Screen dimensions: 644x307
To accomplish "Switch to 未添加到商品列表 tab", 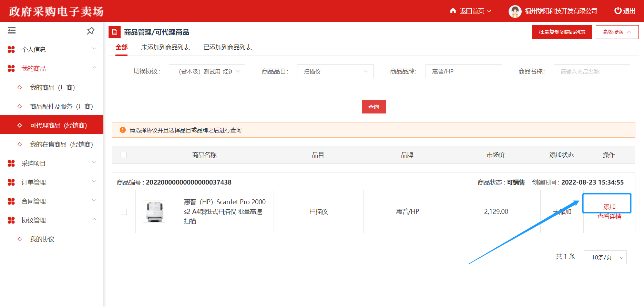I will 165,47.
